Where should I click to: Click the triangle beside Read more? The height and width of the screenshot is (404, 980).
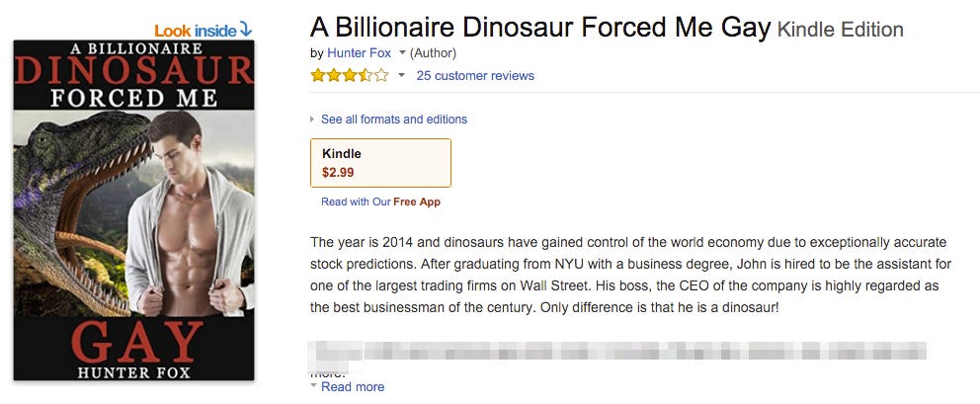click(x=314, y=386)
